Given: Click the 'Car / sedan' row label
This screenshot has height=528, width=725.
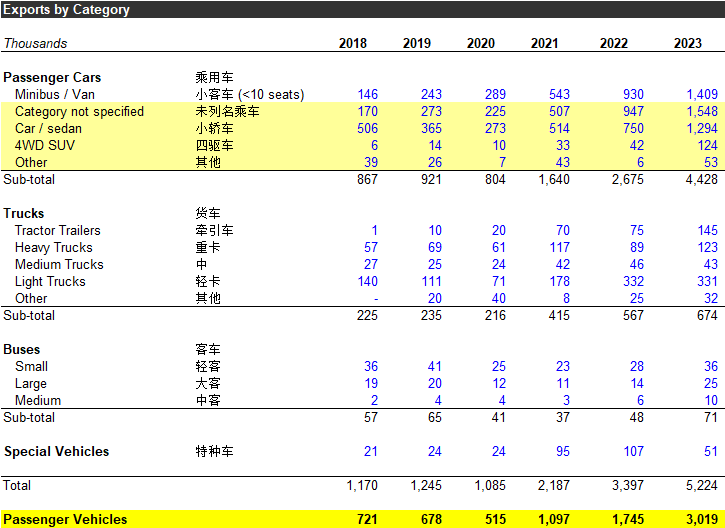Looking at the screenshot, I should click(x=48, y=129).
